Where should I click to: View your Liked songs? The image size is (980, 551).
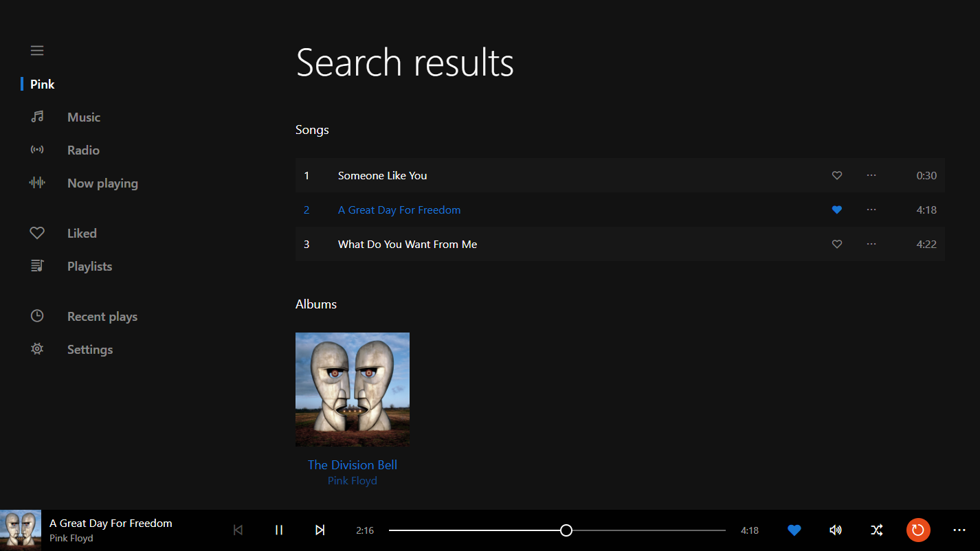(x=81, y=233)
